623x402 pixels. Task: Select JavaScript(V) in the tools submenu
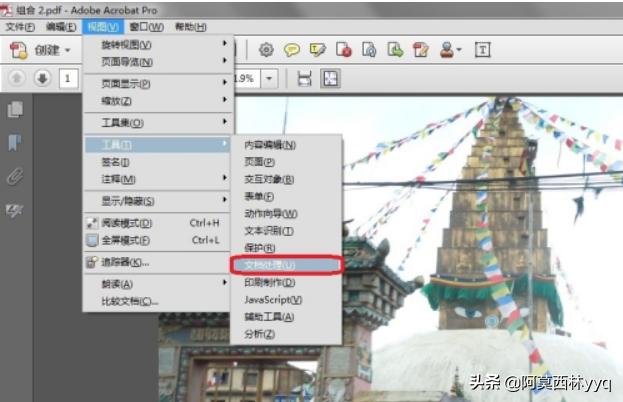pyautogui.click(x=286, y=300)
